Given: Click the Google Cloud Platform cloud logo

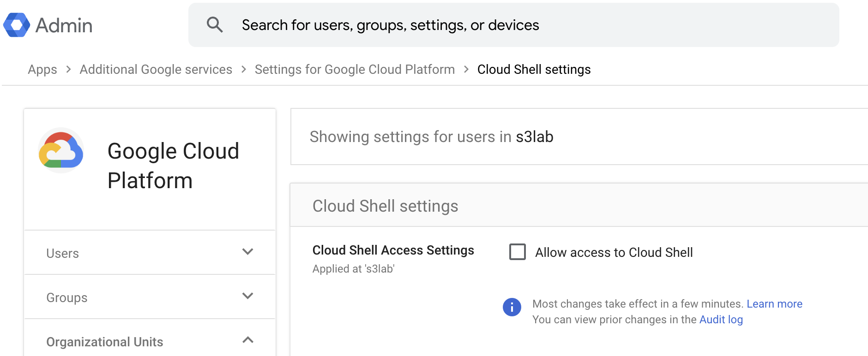Looking at the screenshot, I should (61, 151).
